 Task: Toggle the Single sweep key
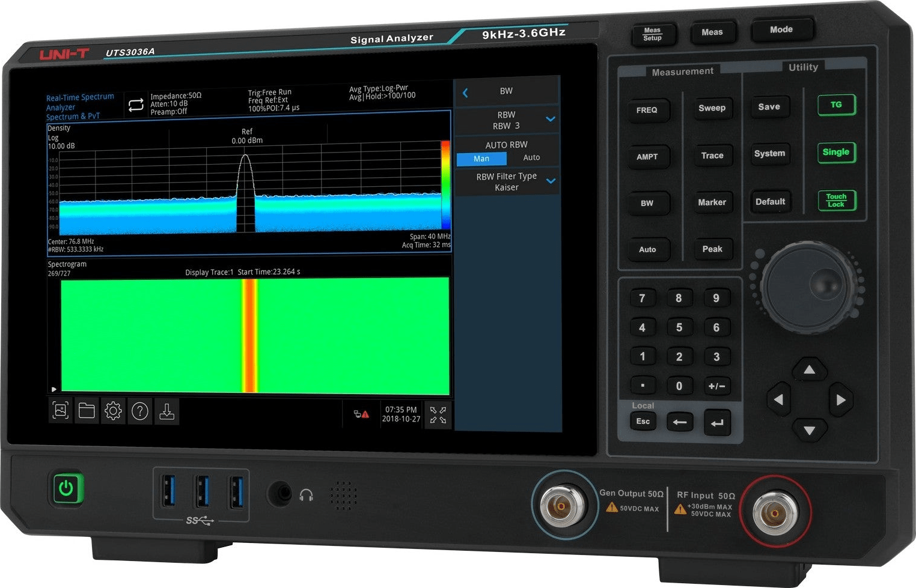836,152
